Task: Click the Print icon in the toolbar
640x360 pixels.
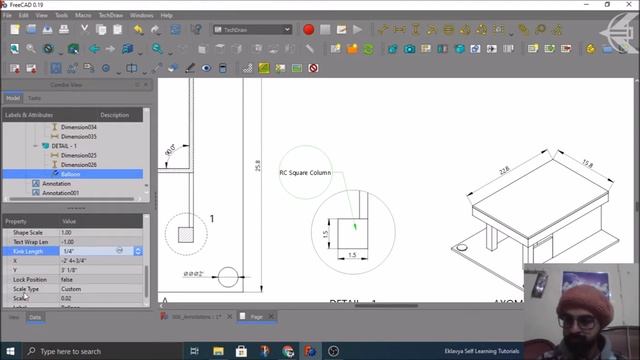Action: (64, 29)
